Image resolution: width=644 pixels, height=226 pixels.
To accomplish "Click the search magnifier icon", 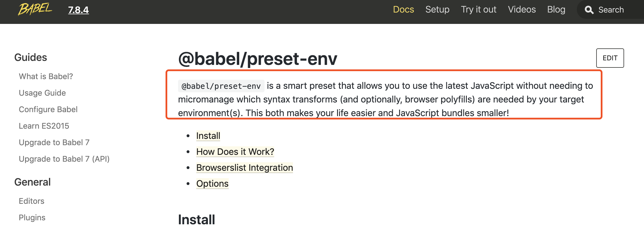I will point(589,10).
